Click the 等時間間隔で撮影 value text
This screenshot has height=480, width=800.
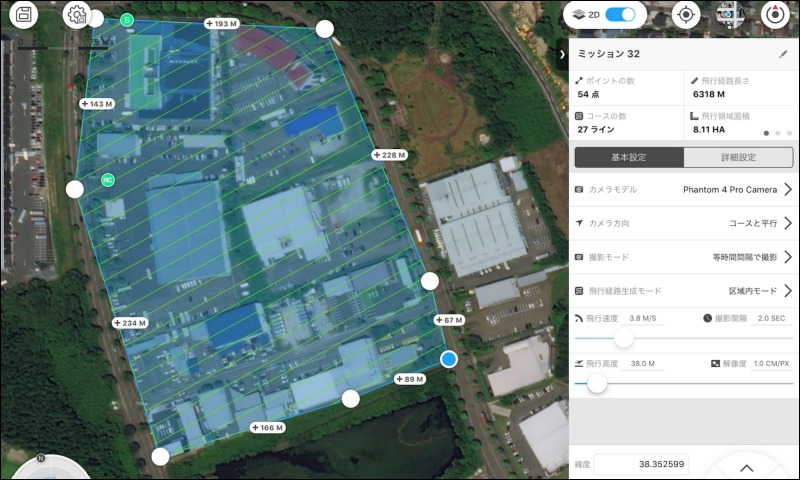coord(745,257)
